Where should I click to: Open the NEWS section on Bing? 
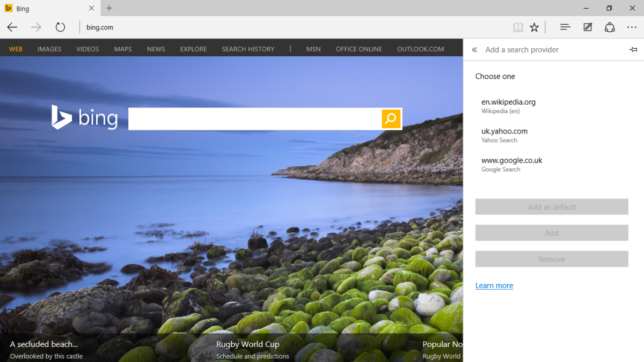click(156, 49)
